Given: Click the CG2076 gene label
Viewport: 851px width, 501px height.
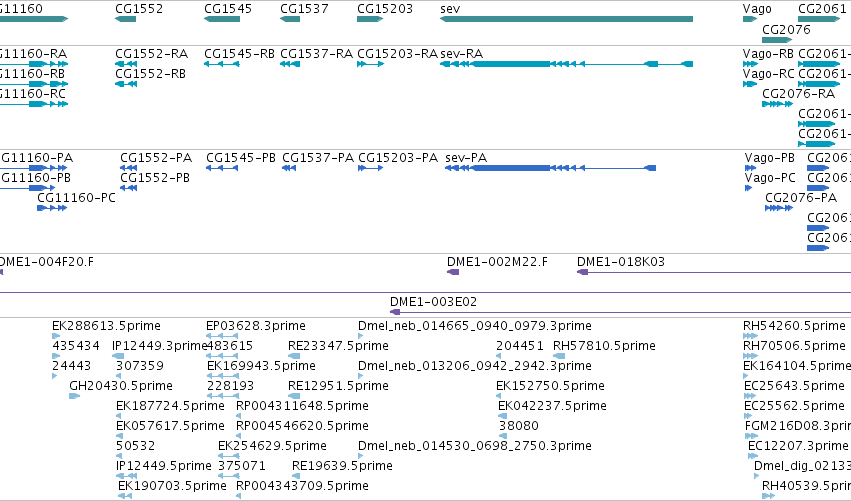Looking at the screenshot, I should coord(786,29).
